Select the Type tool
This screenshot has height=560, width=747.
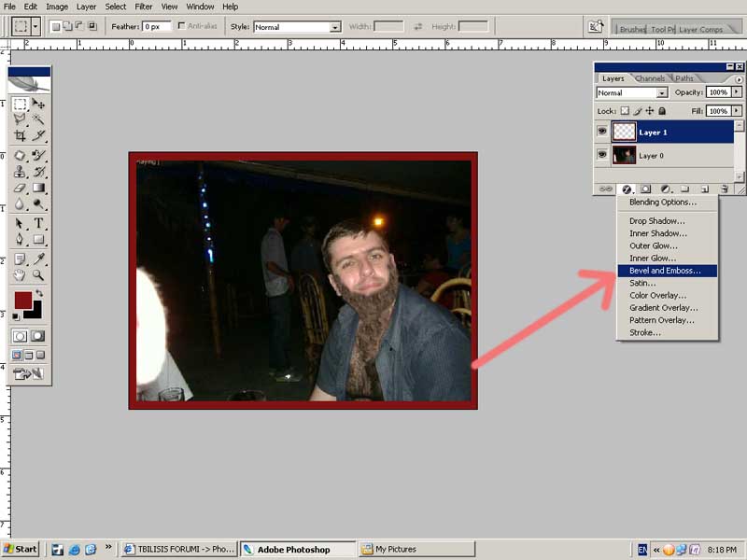tap(38, 223)
